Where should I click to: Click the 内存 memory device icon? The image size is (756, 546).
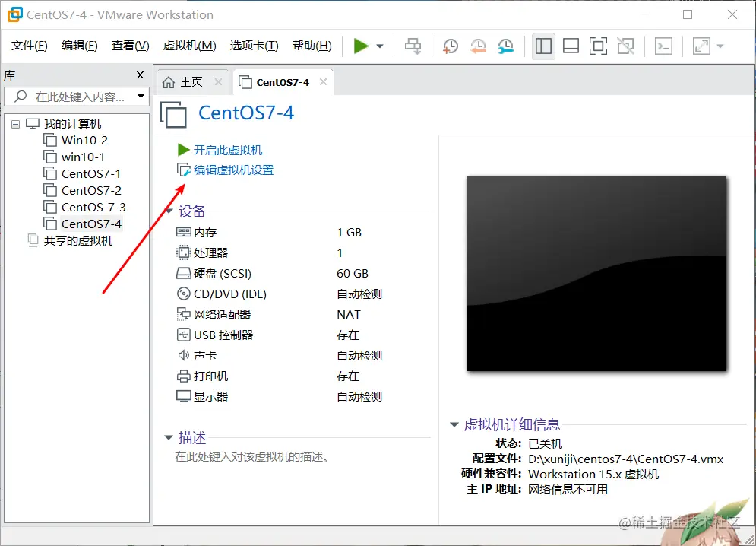point(184,232)
